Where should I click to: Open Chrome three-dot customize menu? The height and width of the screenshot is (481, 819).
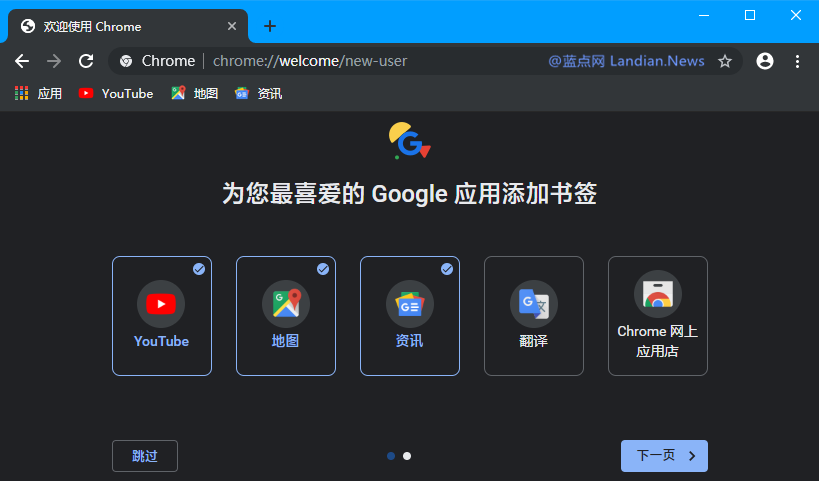[x=797, y=61]
